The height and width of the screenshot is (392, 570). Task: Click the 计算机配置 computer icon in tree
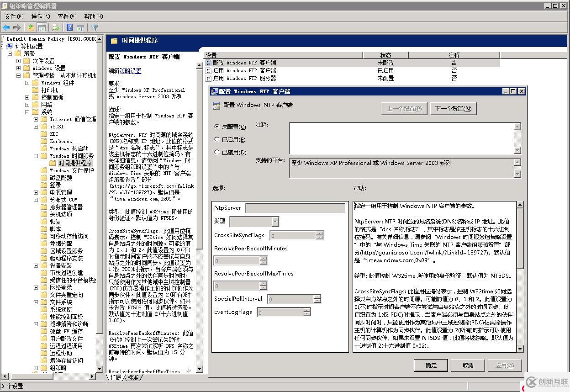pos(11,46)
